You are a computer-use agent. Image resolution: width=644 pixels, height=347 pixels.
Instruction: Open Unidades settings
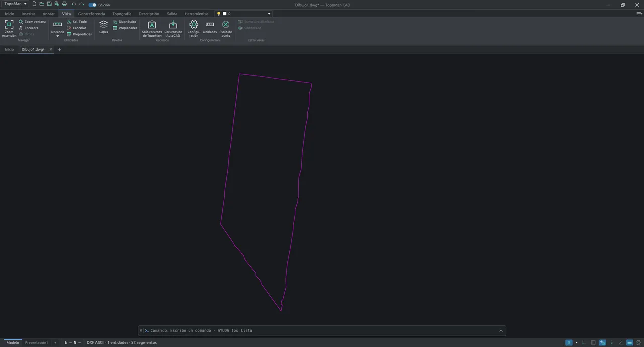point(210,27)
